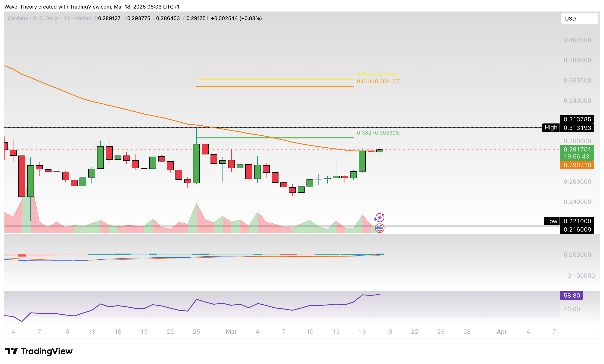Click the Kraken exchange name
This screenshot has width=604, height=364.
click(x=82, y=18)
